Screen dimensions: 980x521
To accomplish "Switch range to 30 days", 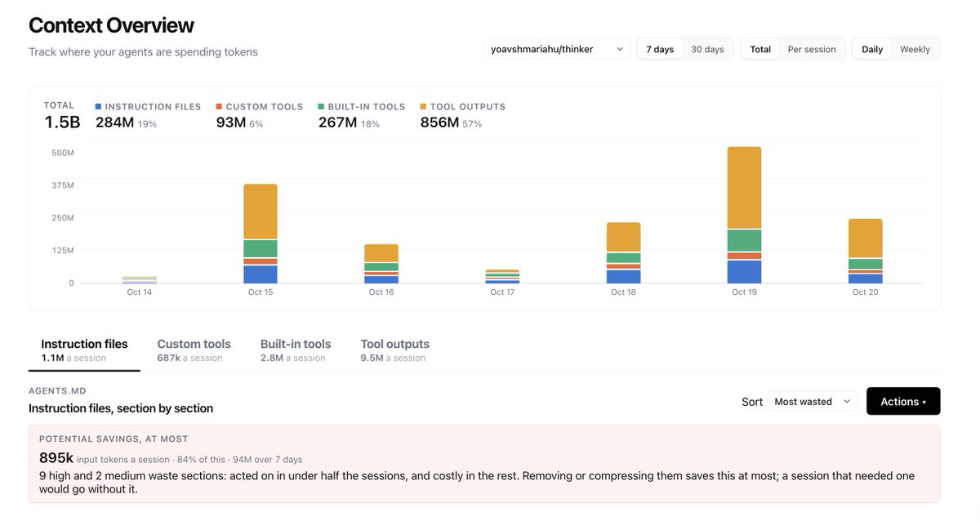I will 707,49.
